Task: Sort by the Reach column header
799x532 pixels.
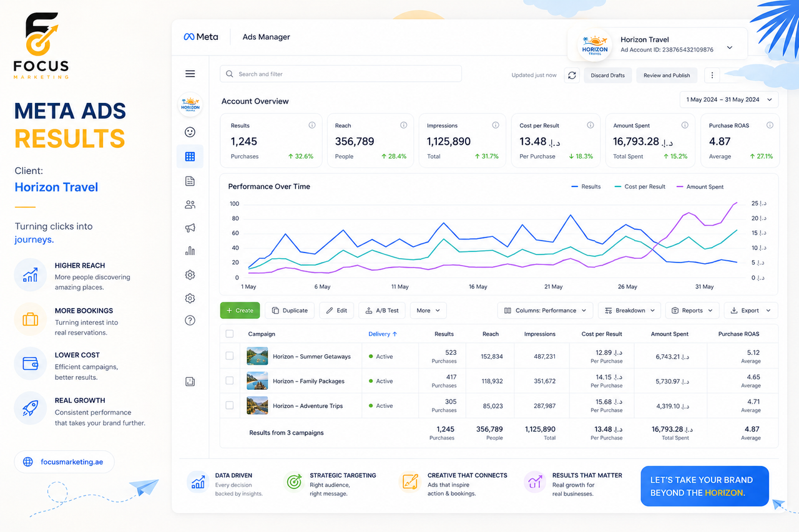Action: tap(491, 334)
